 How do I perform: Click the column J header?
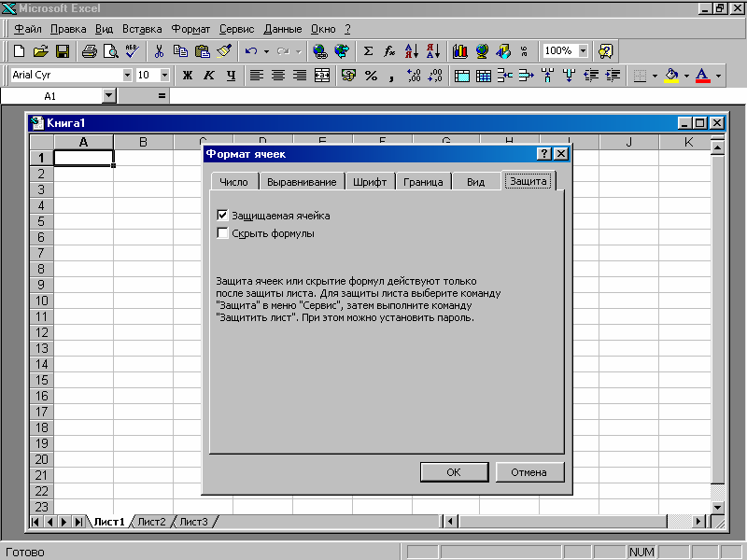628,142
